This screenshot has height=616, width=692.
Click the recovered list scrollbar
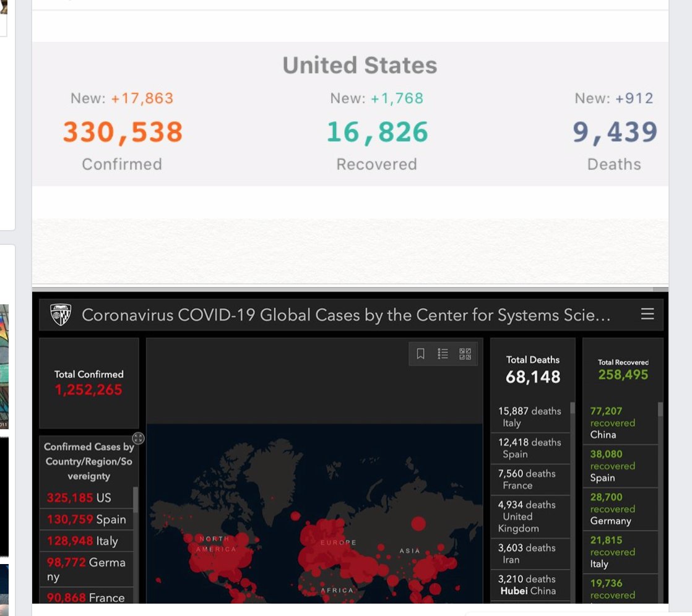coord(660,409)
